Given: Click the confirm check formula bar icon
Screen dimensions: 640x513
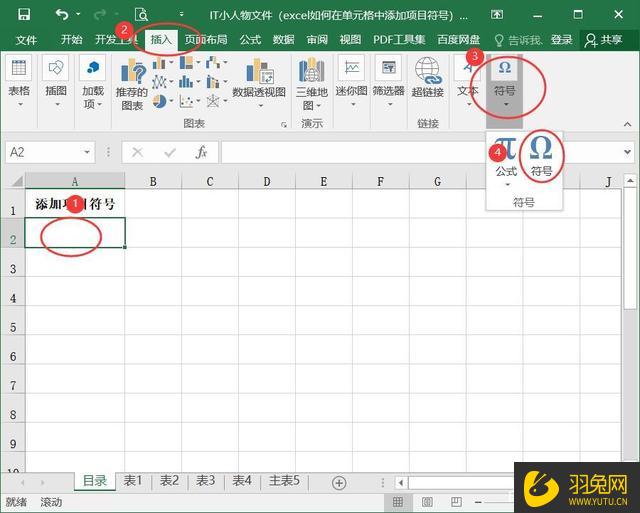Looking at the screenshot, I should click(x=170, y=153).
